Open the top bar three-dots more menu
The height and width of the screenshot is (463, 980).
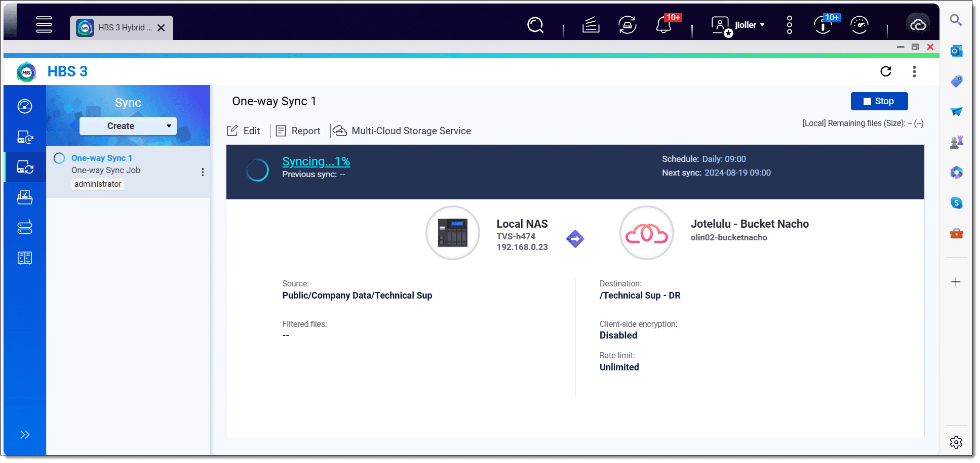click(x=790, y=25)
